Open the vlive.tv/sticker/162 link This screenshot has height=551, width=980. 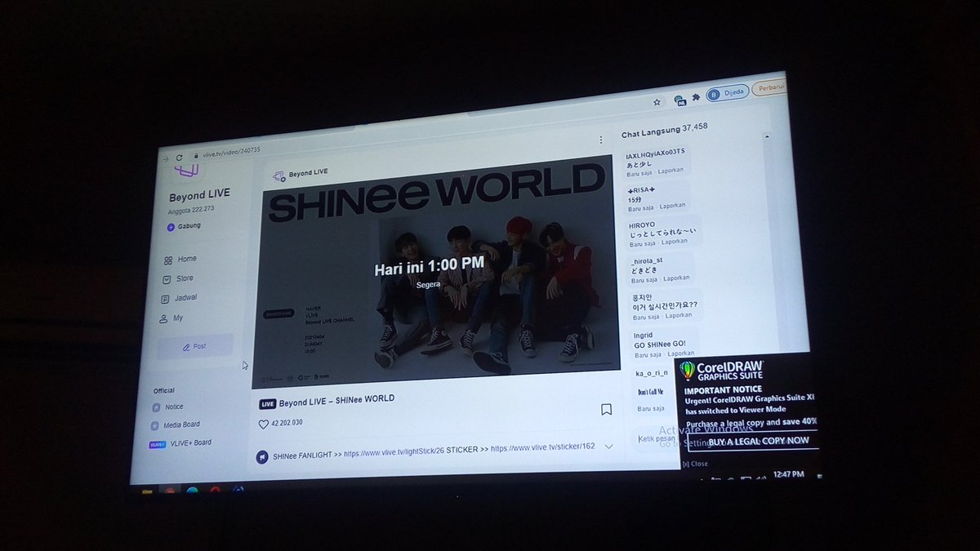tap(542, 448)
